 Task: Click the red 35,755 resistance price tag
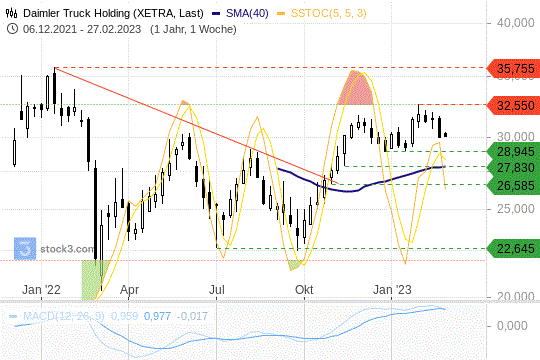[513, 69]
